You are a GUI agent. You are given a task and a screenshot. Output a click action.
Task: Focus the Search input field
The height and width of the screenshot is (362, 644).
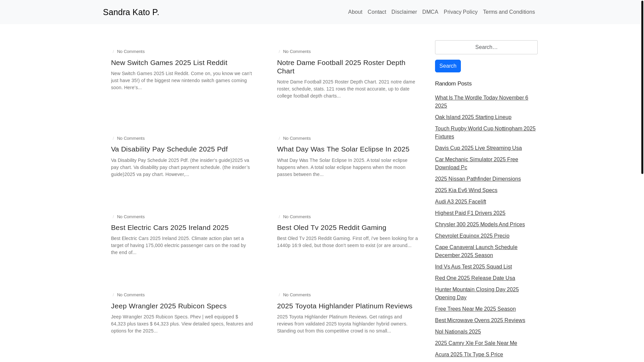pyautogui.click(x=486, y=47)
